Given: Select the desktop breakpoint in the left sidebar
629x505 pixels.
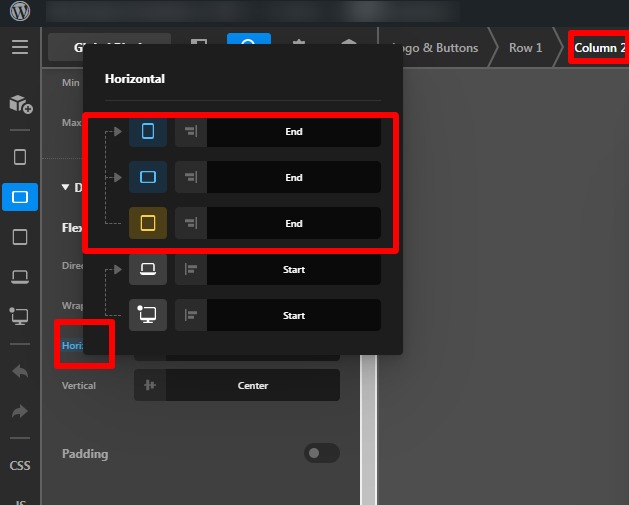Looking at the screenshot, I should [20, 316].
